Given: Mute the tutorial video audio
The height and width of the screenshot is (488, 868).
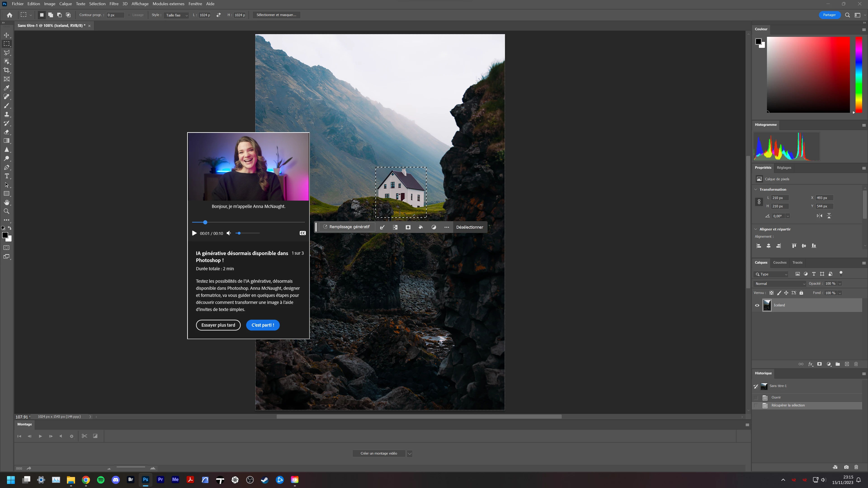Looking at the screenshot, I should tap(229, 233).
